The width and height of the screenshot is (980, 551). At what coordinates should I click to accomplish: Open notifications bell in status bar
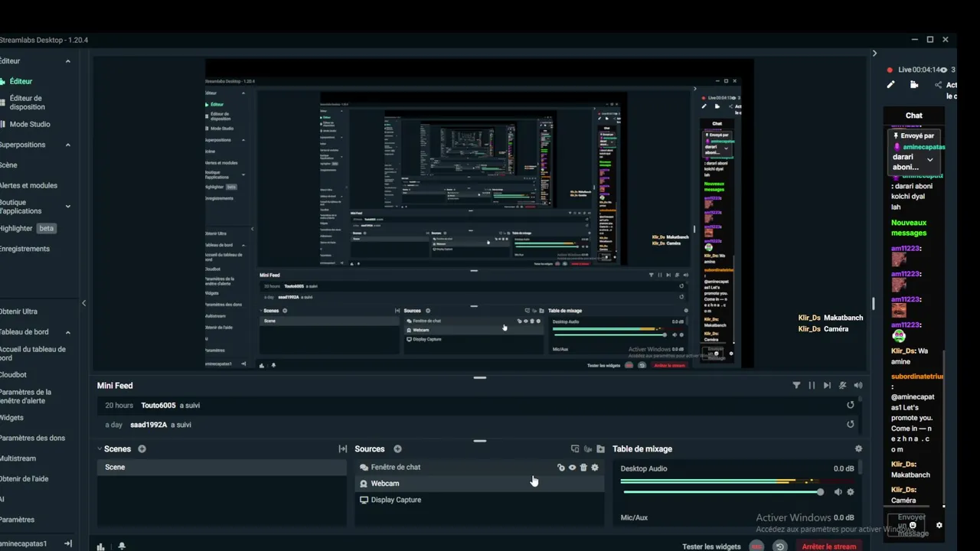point(122,546)
